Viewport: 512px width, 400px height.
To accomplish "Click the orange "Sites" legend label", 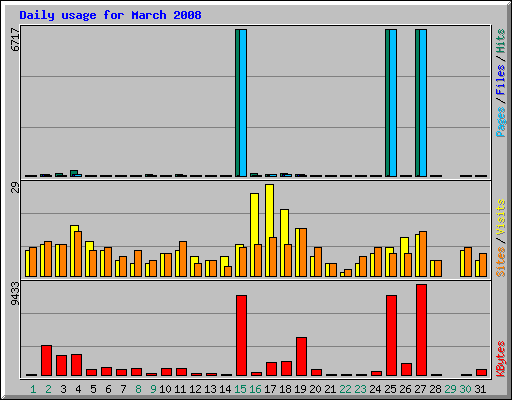I will [x=500, y=262].
